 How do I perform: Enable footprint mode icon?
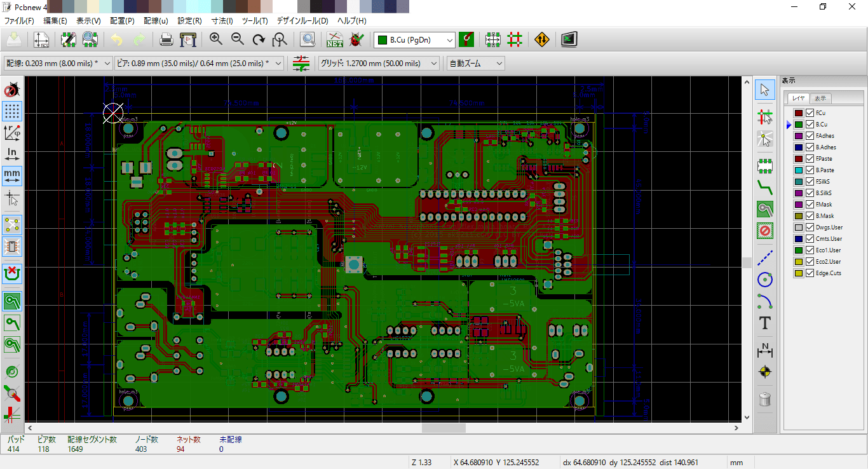tap(493, 39)
